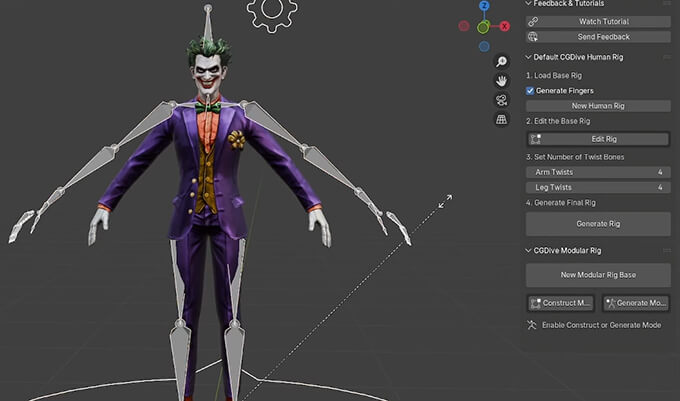This screenshot has height=401, width=680.
Task: Click the Leg Twists value field
Action: click(598, 188)
